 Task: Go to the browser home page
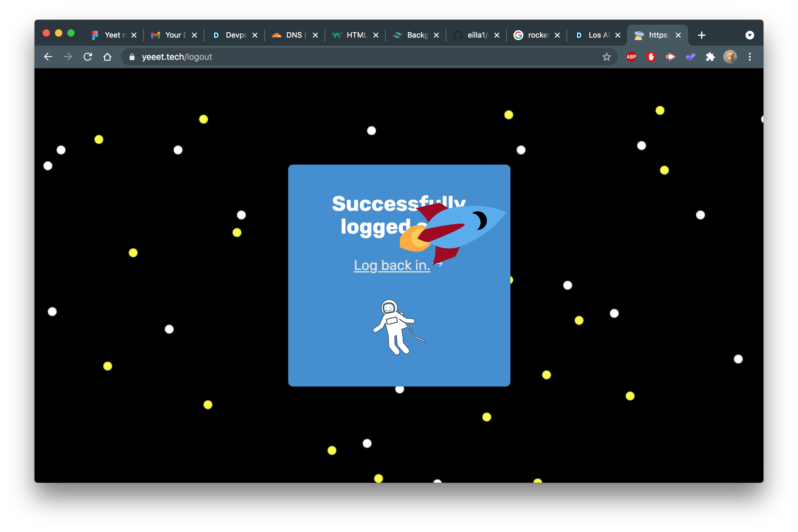pos(107,57)
